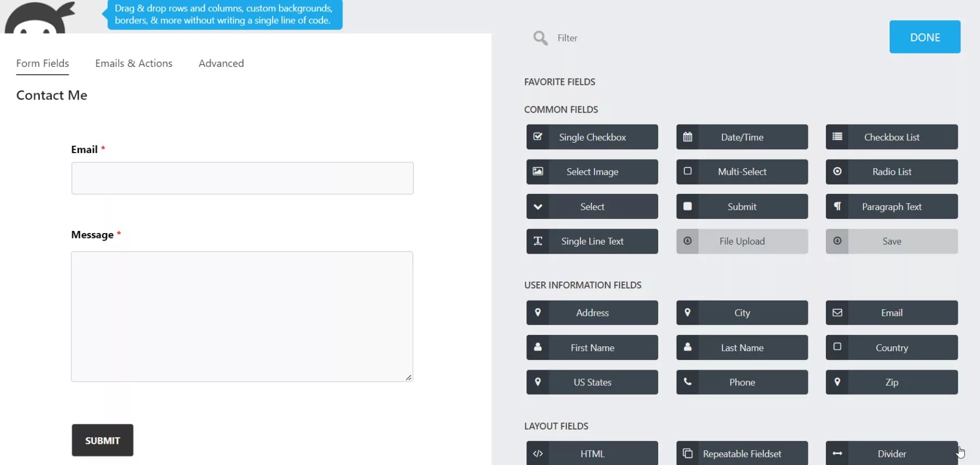This screenshot has width=980, height=465.
Task: Add a Radio List field
Action: click(892, 172)
